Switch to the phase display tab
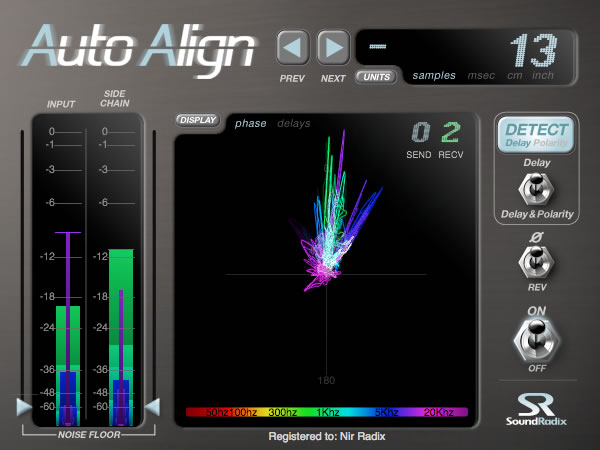Screen dimensions: 600x450 [x=250, y=123]
